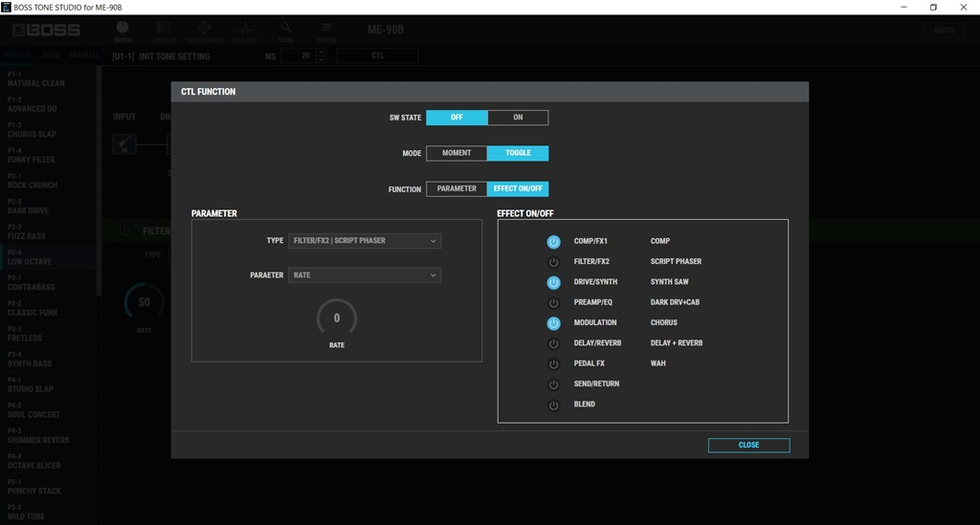Click the CLOSE button in CTL FUNCTION dialog

(x=748, y=445)
